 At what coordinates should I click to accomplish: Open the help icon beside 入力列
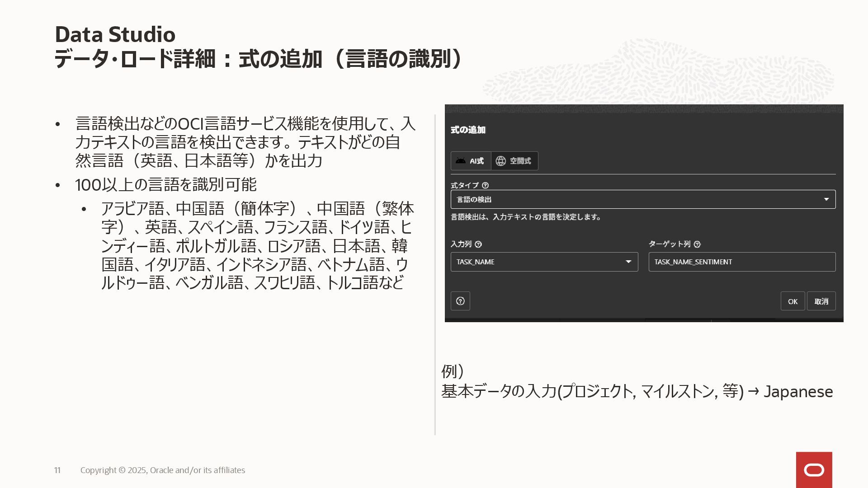coord(478,244)
